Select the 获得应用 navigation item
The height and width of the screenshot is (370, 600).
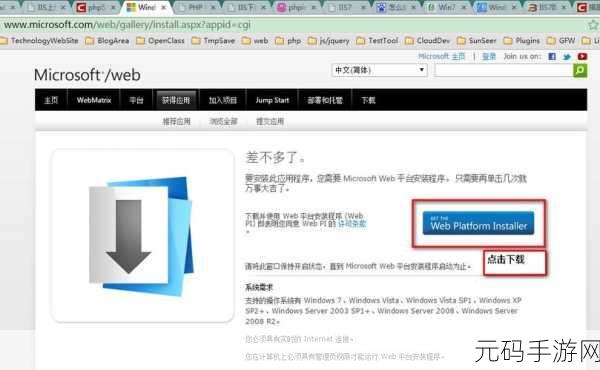click(176, 100)
